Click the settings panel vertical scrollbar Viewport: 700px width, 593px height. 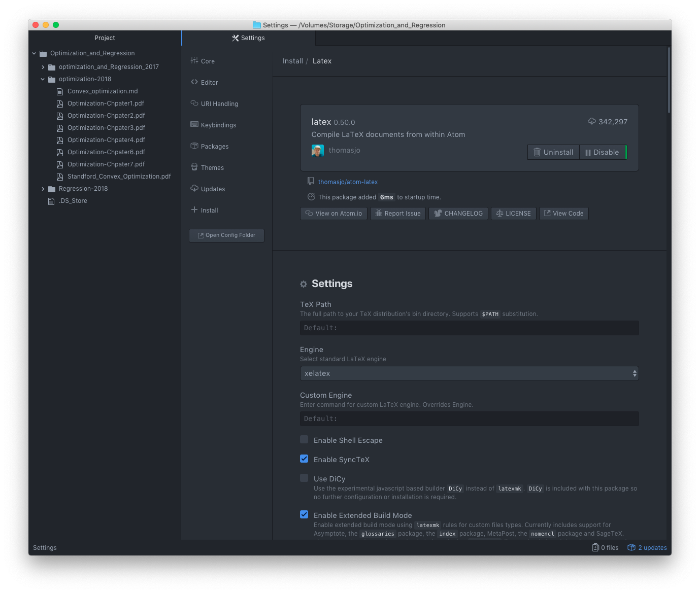click(x=669, y=81)
